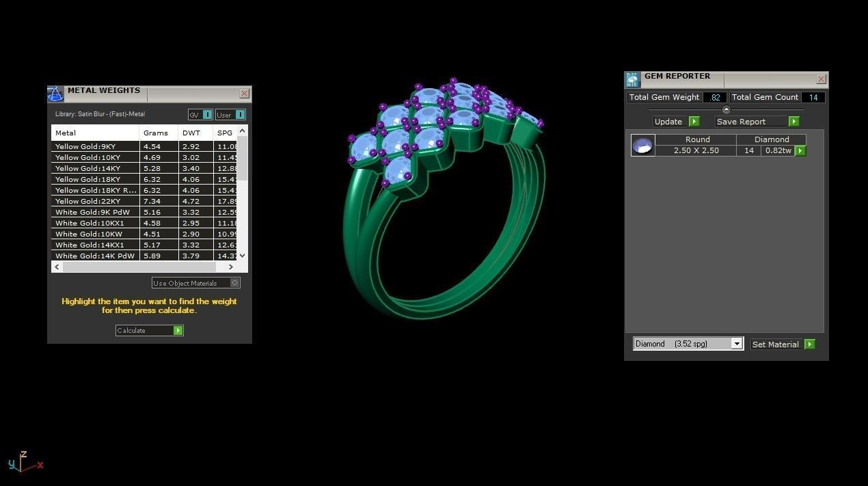Select the White Gold:10KW row
The image size is (868, 486).
click(x=145, y=234)
